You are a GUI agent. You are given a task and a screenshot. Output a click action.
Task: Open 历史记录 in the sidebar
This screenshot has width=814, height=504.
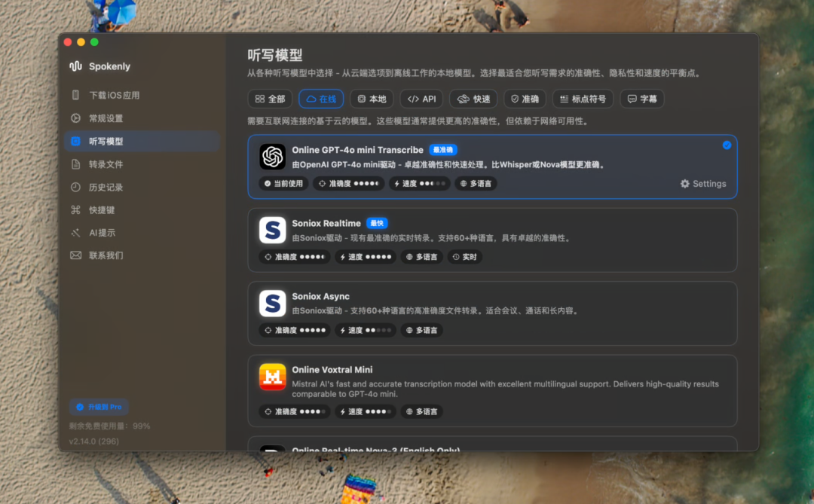[142, 187]
